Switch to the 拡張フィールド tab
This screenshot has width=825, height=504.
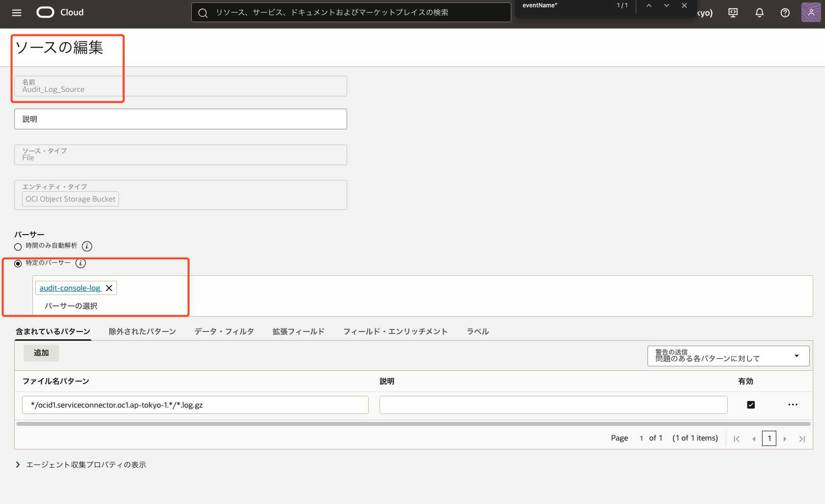(x=298, y=331)
